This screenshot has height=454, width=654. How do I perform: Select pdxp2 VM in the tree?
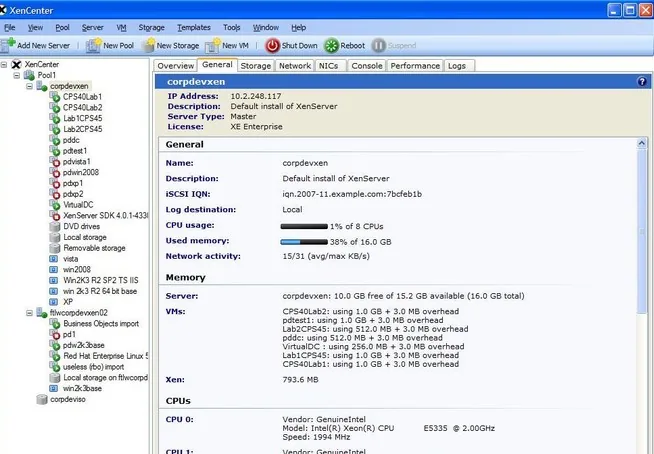[x=73, y=194]
